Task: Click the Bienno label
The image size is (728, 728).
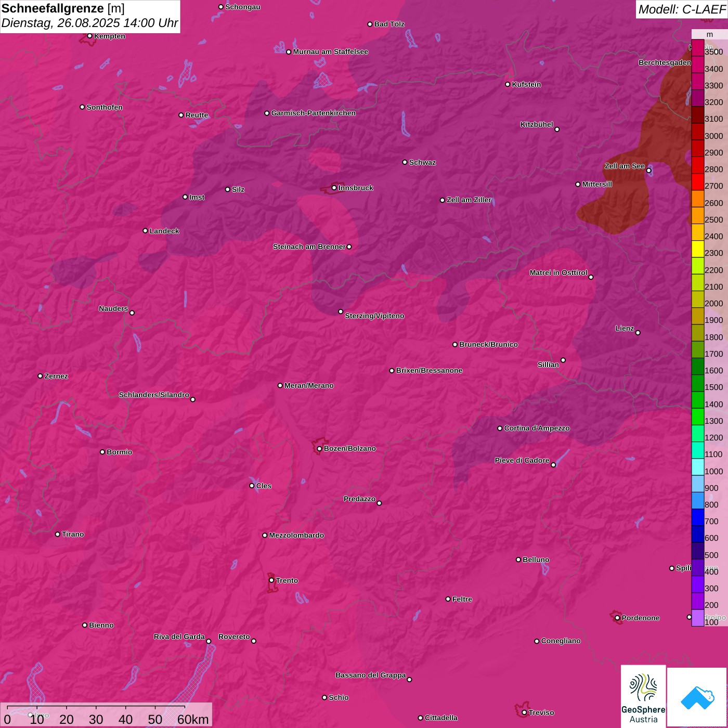Action: [101, 625]
